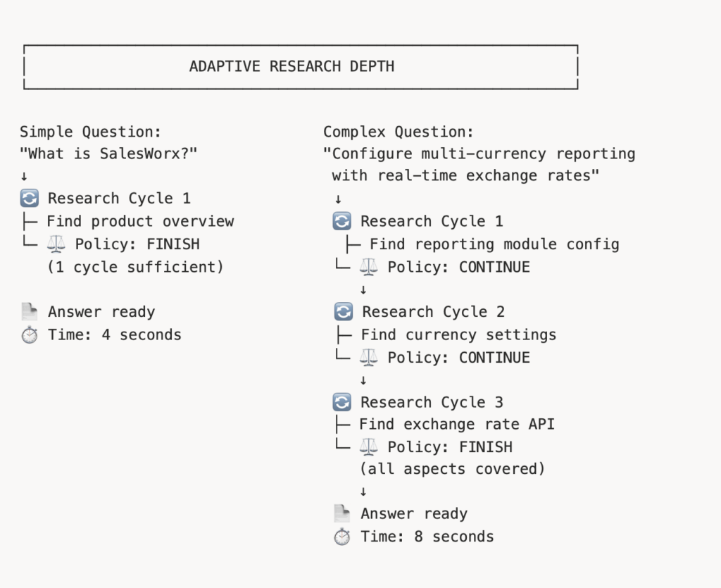Click the scales icon under Find exchange rate API
This screenshot has width=721, height=588.
[369, 446]
